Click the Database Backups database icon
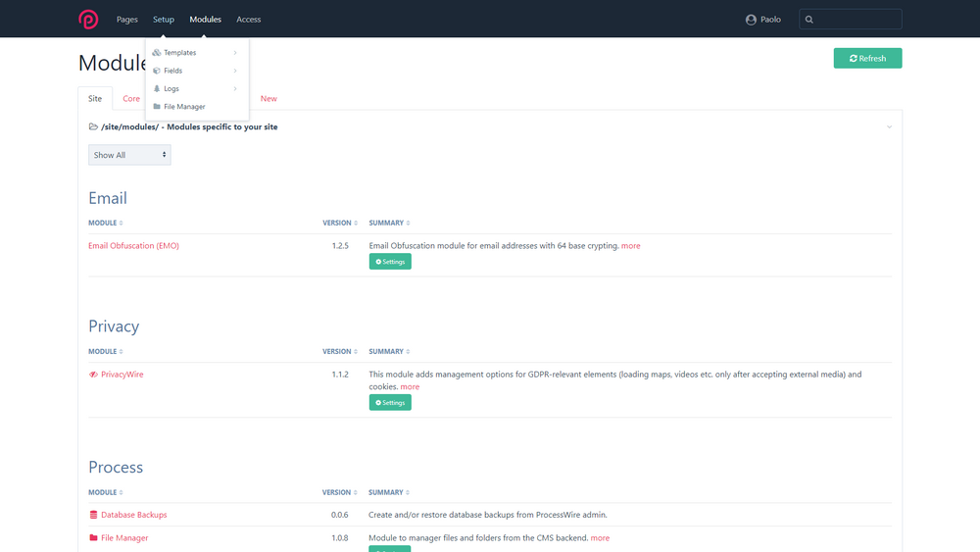Image resolution: width=980 pixels, height=552 pixels. tap(93, 515)
